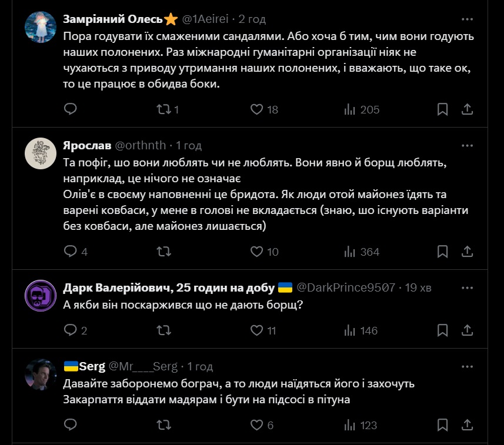Like Ярослав's tweet with 10 likes

point(256,252)
